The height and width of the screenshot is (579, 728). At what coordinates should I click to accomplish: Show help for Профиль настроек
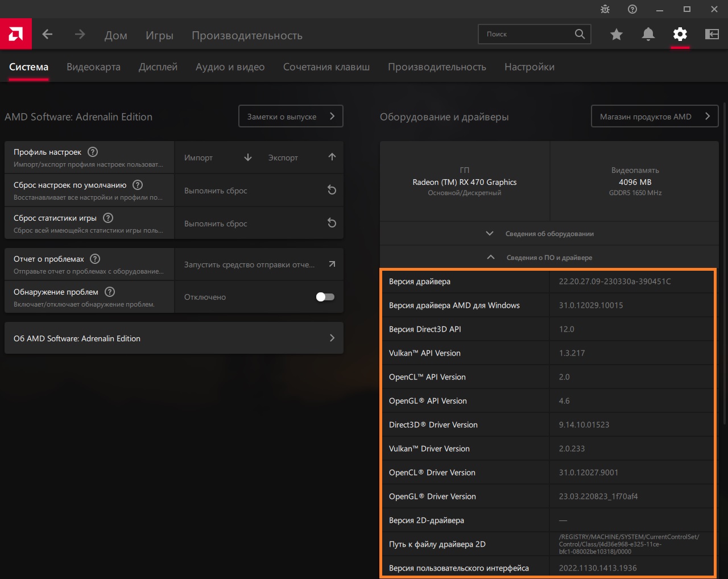93,152
